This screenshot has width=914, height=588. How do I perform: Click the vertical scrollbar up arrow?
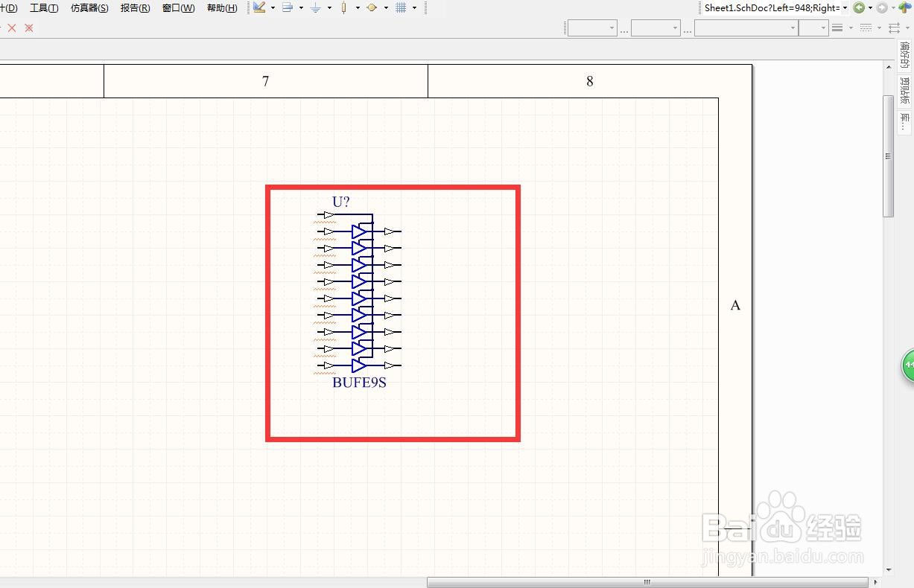(888, 67)
